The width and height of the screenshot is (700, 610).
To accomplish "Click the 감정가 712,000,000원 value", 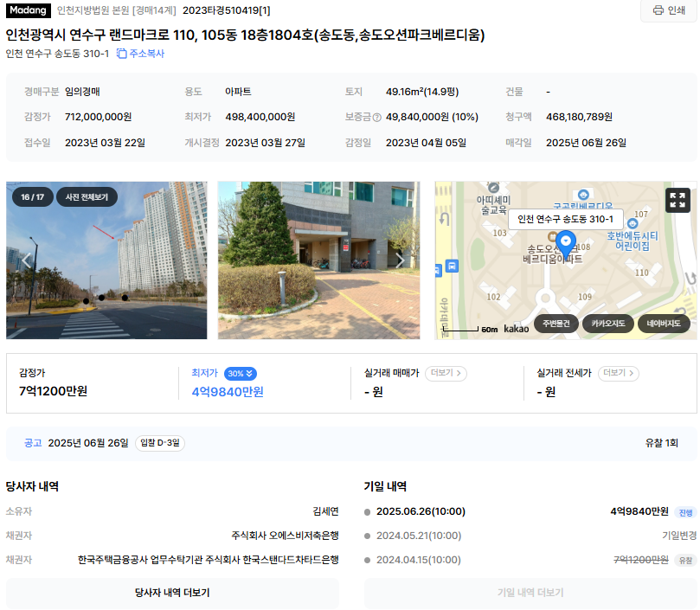I will [99, 117].
